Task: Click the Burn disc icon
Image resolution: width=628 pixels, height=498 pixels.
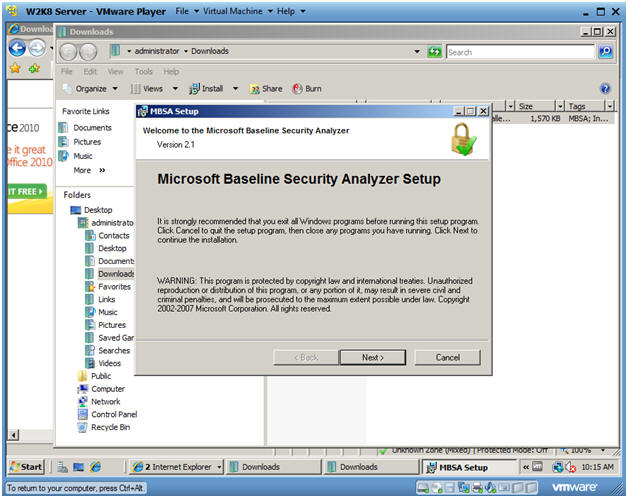Action: click(x=297, y=89)
